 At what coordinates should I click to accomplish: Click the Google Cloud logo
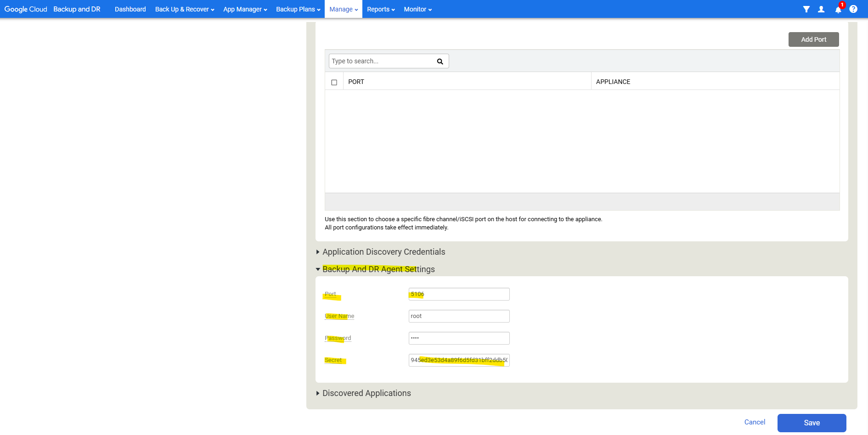tap(26, 9)
